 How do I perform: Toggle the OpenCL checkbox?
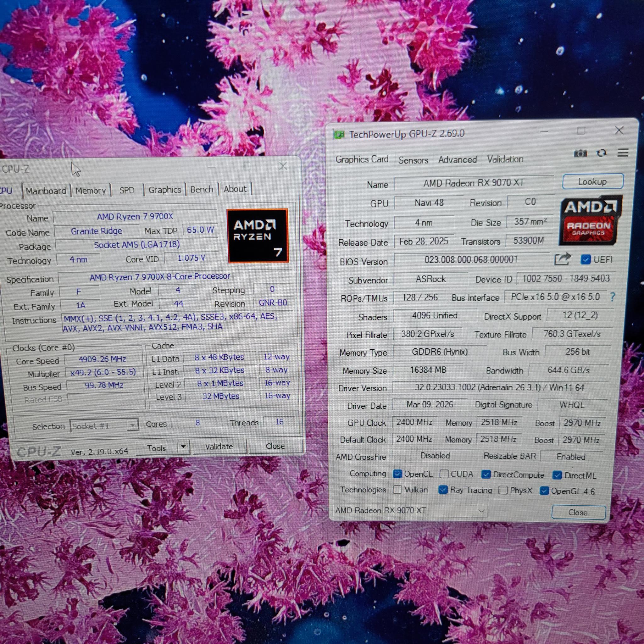coord(397,474)
